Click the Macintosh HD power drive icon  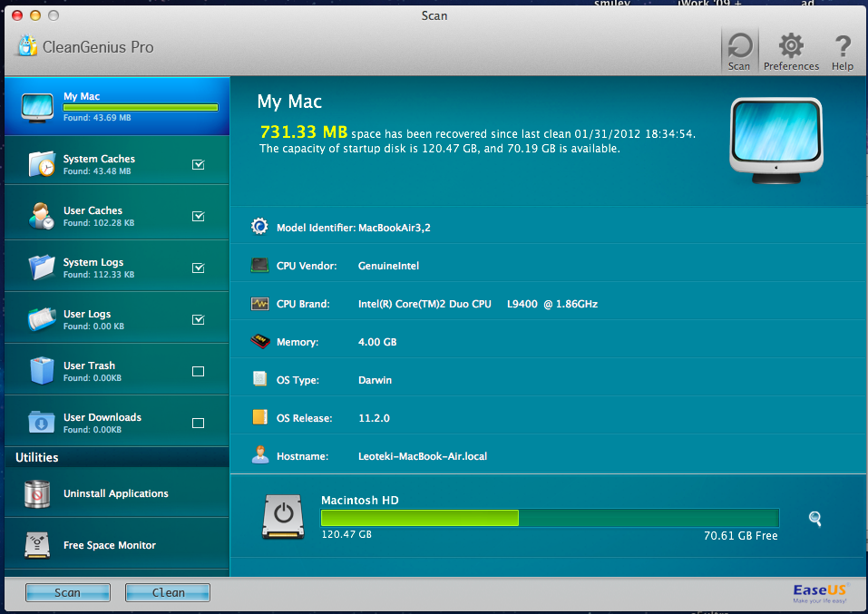click(284, 517)
